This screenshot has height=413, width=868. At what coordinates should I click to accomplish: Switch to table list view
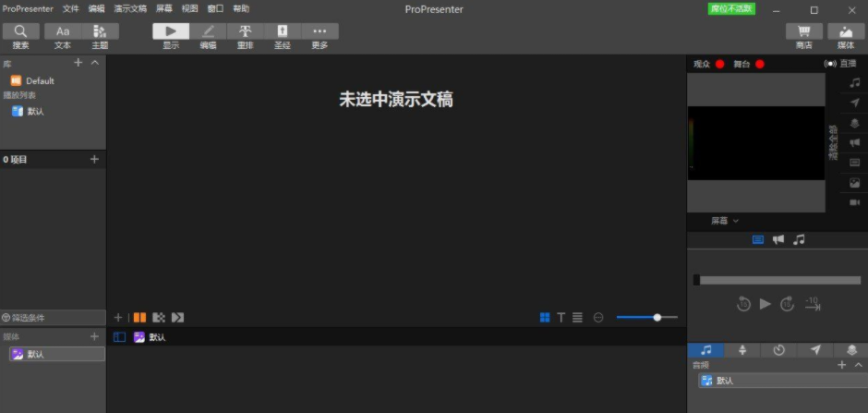click(577, 317)
